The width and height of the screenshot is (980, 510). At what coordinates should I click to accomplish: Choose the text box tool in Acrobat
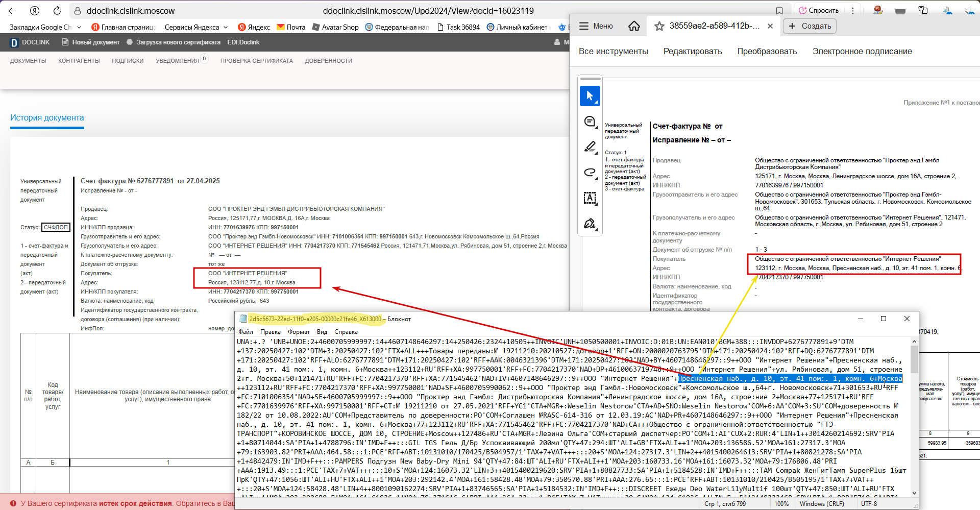[x=590, y=198]
